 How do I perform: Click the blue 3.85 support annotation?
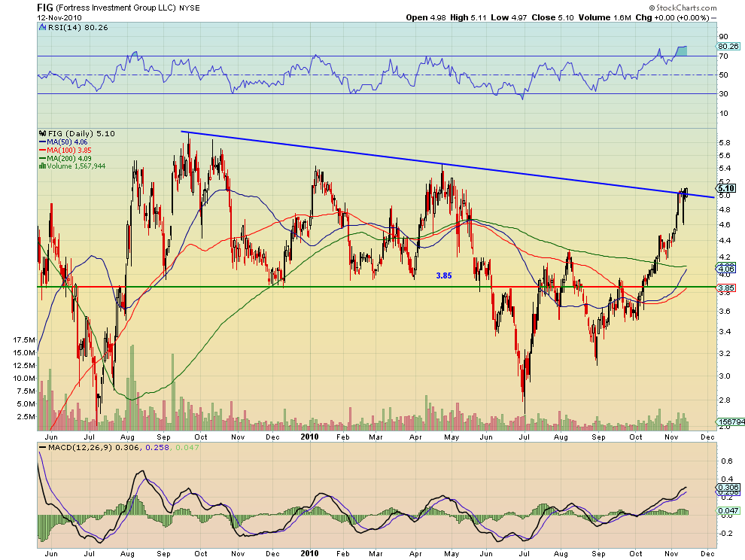(444, 275)
